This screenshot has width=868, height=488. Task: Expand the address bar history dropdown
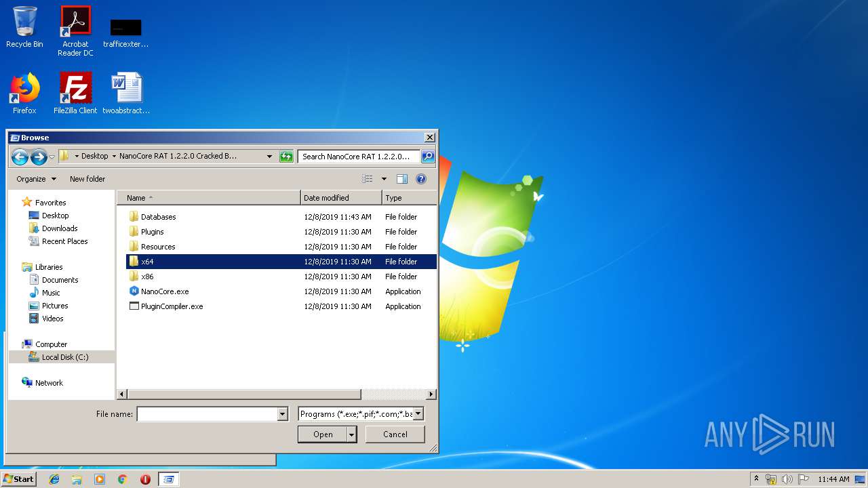(269, 157)
